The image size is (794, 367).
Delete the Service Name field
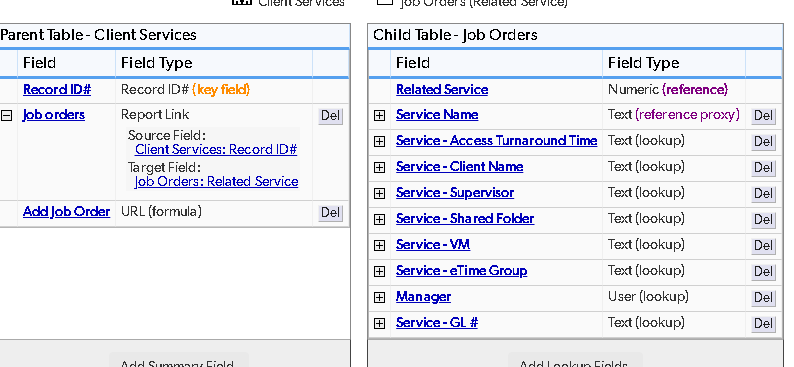pos(763,116)
